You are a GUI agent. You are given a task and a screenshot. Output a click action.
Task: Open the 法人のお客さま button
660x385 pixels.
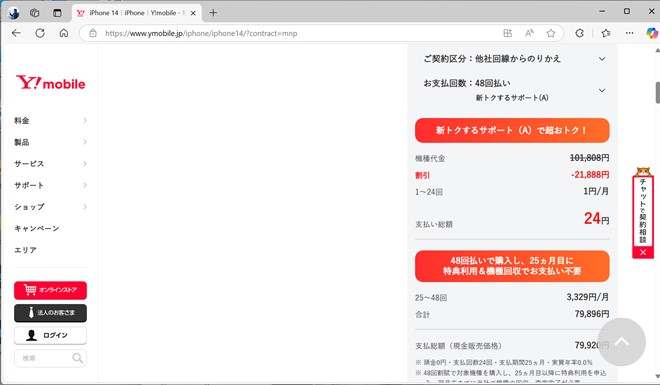tap(51, 313)
